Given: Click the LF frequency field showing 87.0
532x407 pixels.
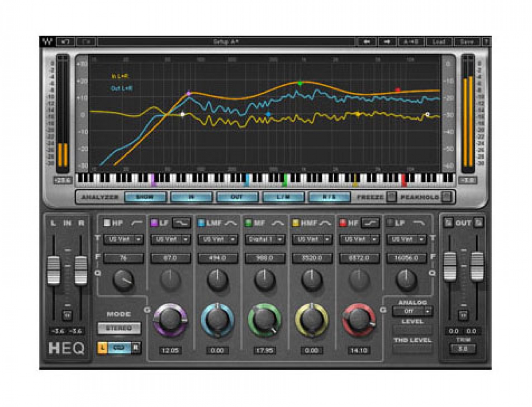Looking at the screenshot, I should tap(171, 258).
